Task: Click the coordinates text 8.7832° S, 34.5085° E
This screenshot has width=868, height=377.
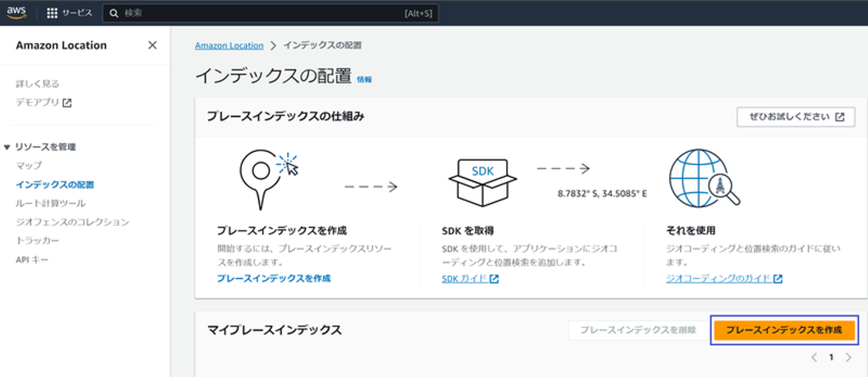Action: click(x=602, y=194)
